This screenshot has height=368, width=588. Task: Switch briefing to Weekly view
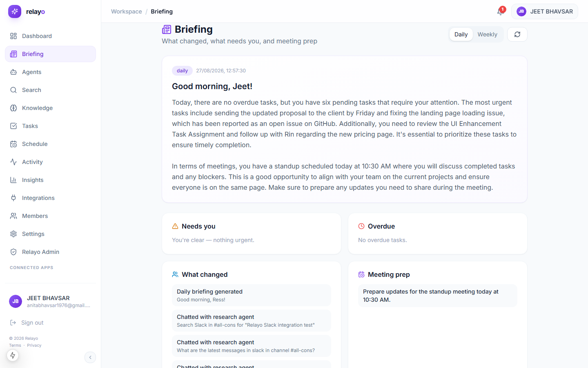pyautogui.click(x=488, y=34)
